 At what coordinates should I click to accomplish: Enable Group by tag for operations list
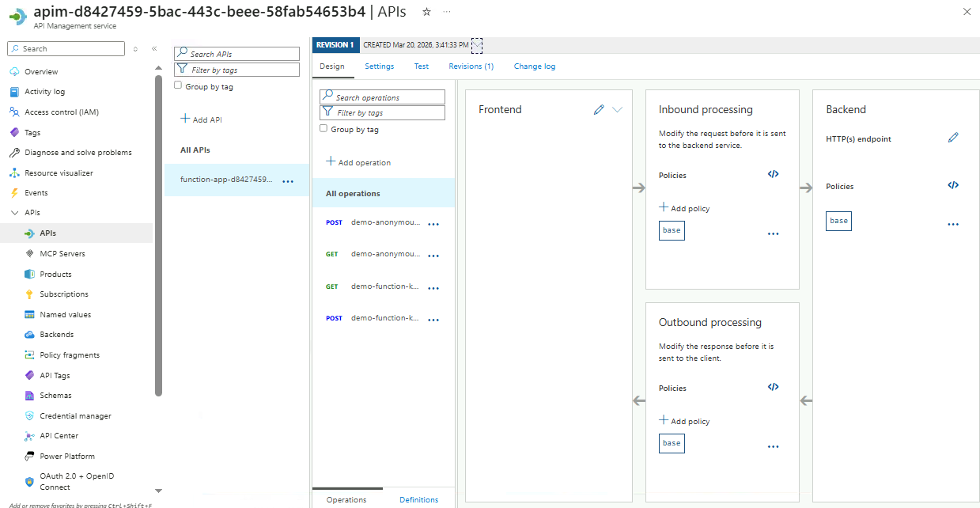point(324,128)
